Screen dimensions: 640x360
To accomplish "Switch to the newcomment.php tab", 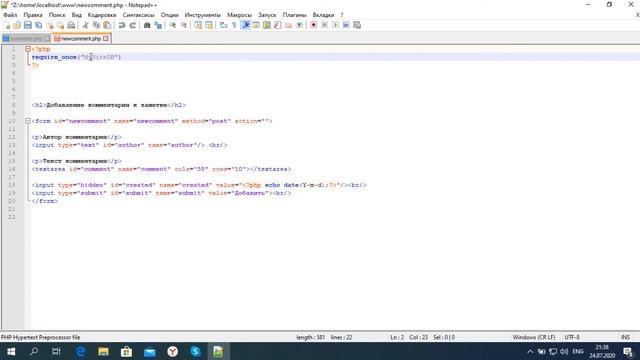I will [x=81, y=38].
